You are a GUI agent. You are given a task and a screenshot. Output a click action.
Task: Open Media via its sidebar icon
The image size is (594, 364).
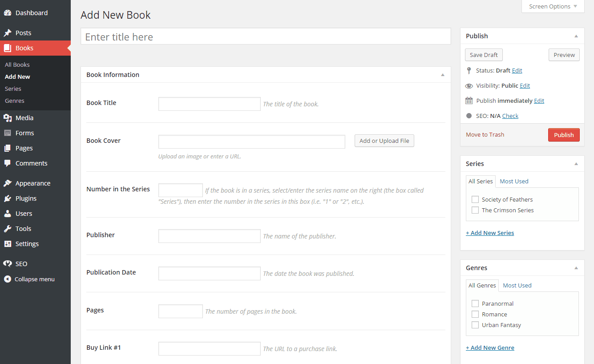click(8, 118)
